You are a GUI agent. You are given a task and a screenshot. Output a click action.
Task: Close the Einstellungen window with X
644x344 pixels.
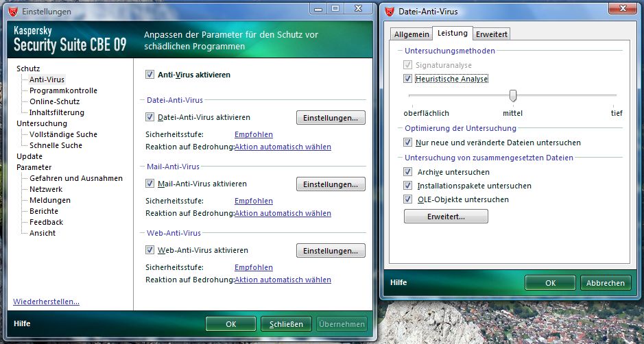[x=358, y=8]
